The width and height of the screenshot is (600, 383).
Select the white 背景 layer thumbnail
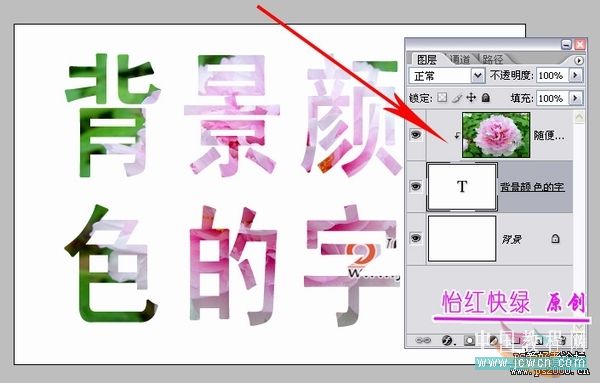tap(462, 238)
